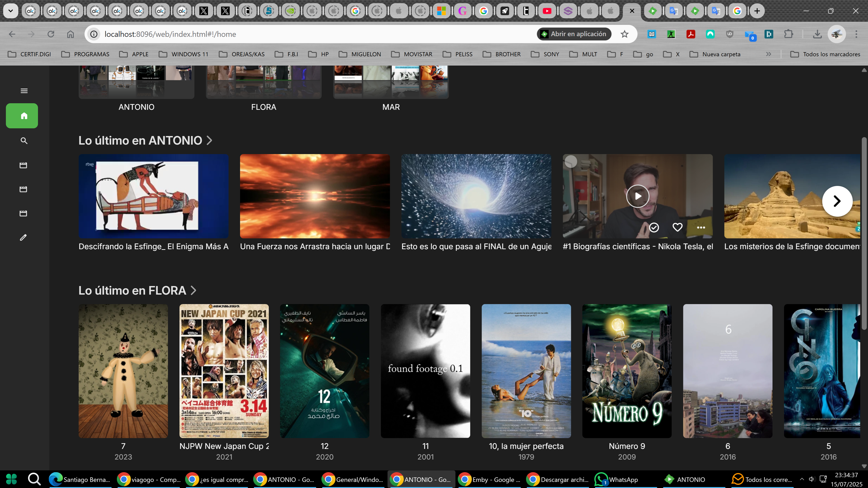This screenshot has width=868, height=488.
Task: Open the Nueva carpeta bookmark folder
Action: (x=715, y=54)
